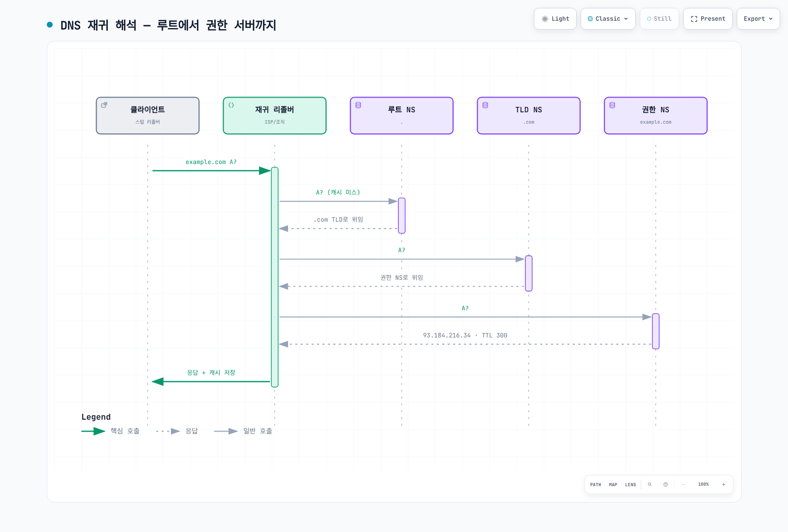
Task: Switch to the Light theme
Action: (555, 19)
